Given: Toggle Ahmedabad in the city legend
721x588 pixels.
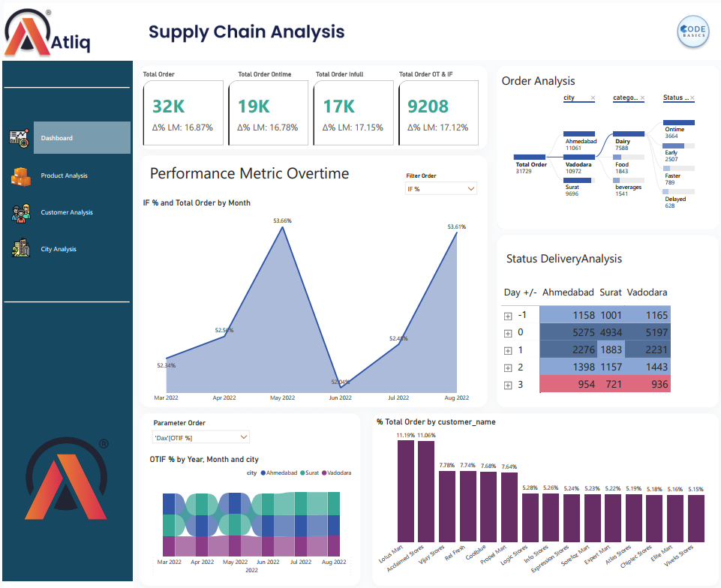Looking at the screenshot, I should 279,473.
